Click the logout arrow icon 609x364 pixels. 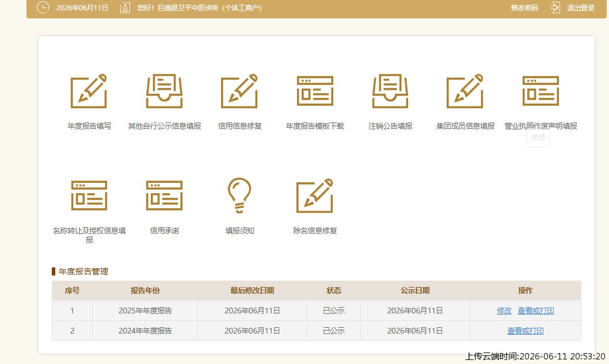[555, 7]
